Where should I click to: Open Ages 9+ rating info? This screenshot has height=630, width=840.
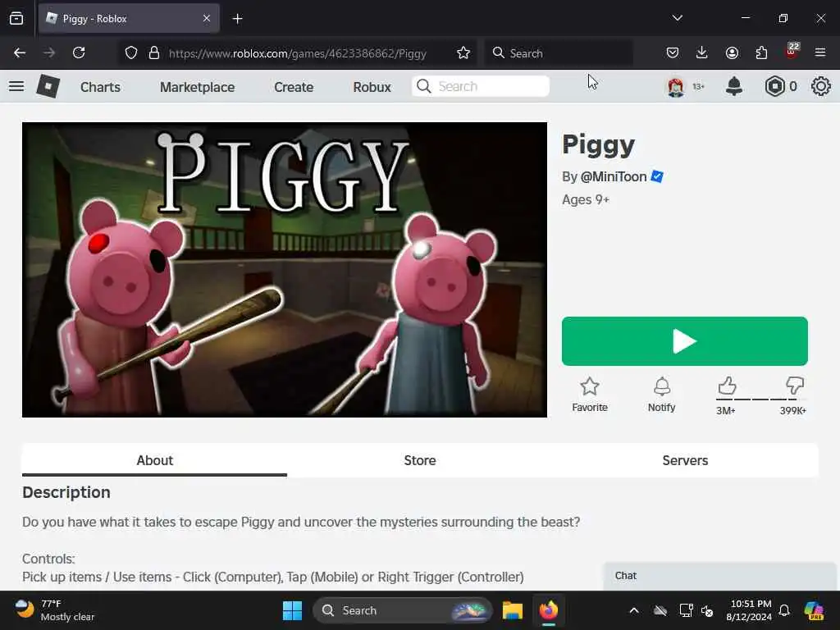[x=586, y=200]
